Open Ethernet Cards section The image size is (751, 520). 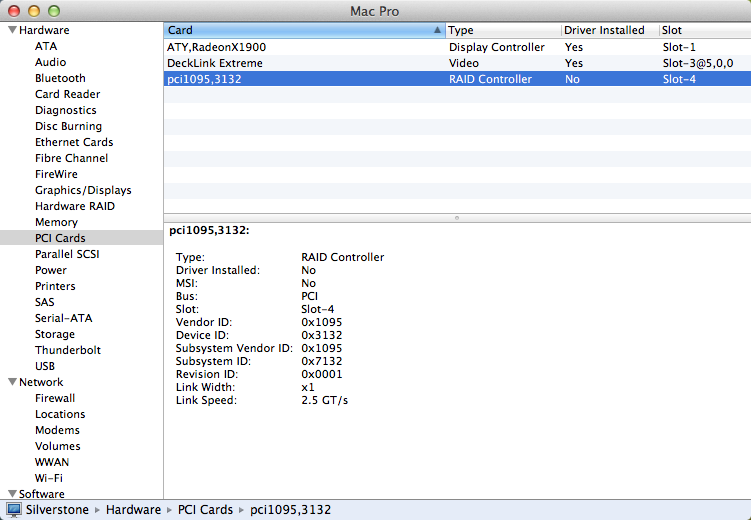point(74,142)
